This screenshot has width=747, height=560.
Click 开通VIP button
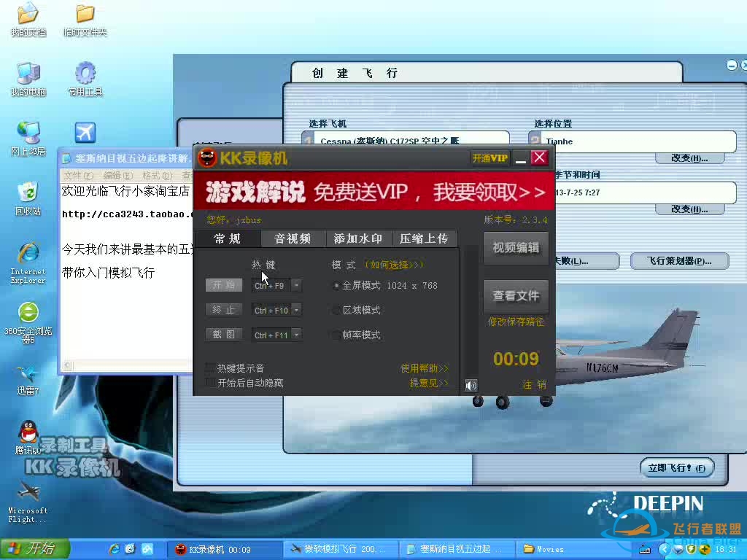coord(490,158)
